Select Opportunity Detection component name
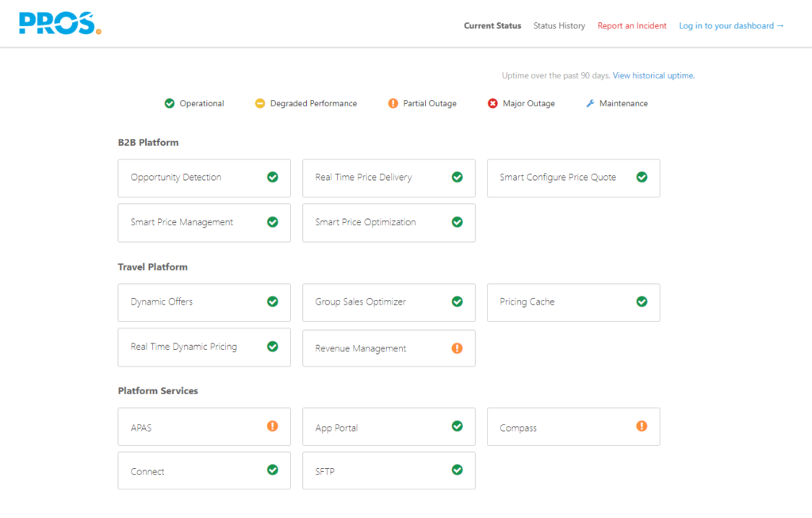 pyautogui.click(x=176, y=177)
